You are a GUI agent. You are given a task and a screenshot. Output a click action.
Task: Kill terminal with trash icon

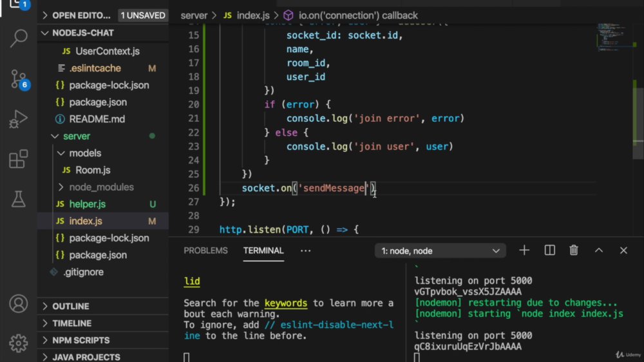(574, 250)
